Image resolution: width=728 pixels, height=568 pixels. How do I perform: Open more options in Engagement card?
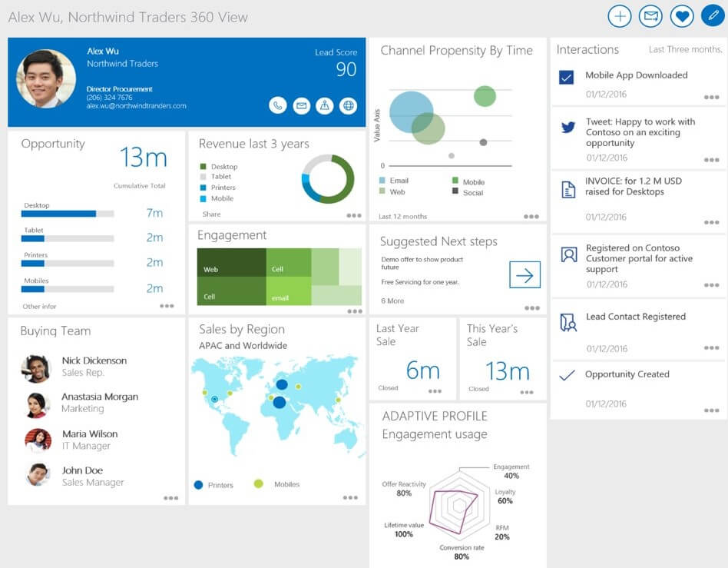(355, 311)
